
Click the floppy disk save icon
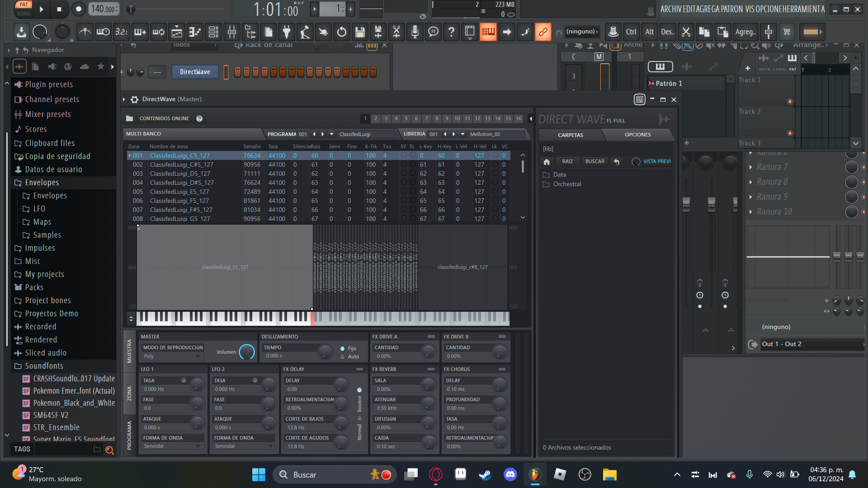(360, 32)
